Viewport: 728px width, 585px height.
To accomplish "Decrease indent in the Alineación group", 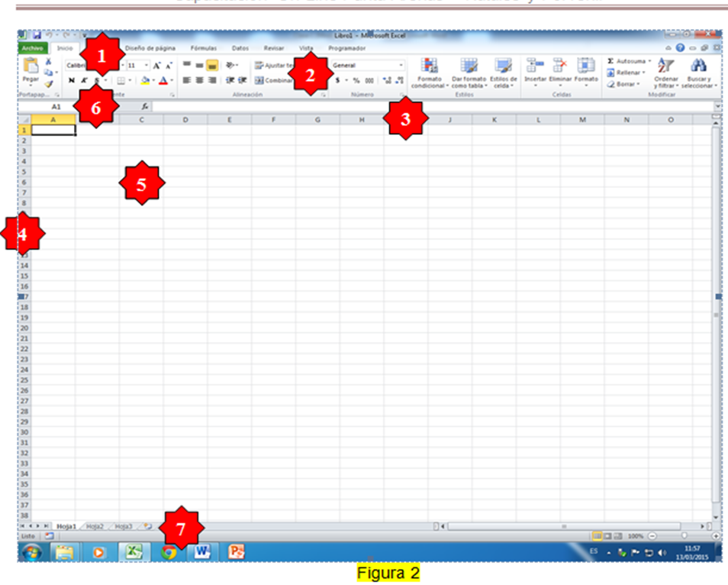I will coord(230,80).
